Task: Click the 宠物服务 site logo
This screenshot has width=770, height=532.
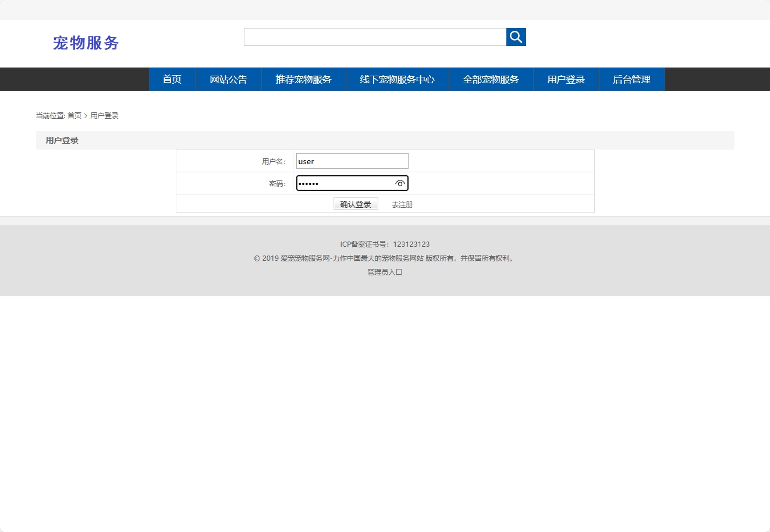Action: [x=86, y=43]
